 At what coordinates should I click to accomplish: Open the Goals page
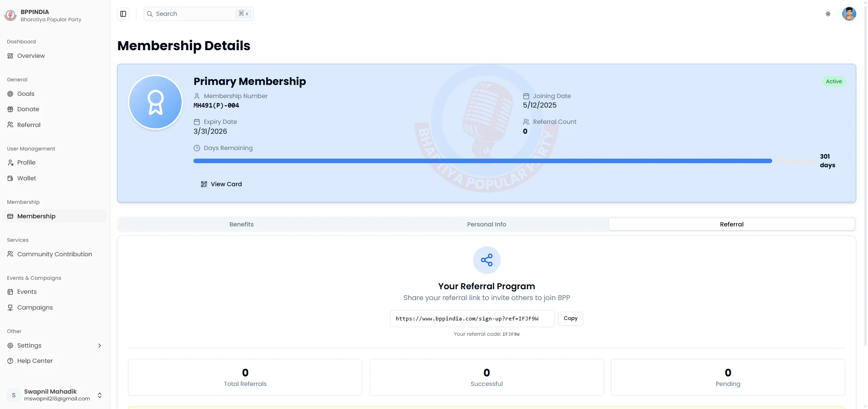[x=55, y=94]
